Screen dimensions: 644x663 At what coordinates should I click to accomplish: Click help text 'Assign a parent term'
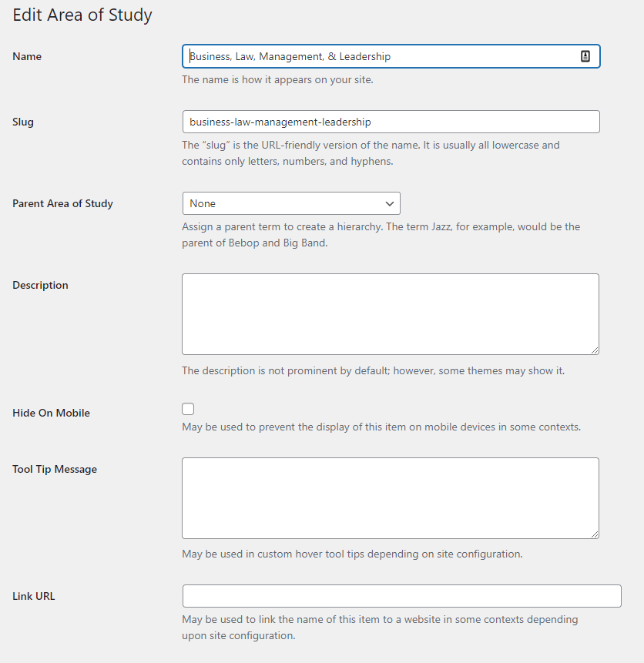tap(381, 235)
